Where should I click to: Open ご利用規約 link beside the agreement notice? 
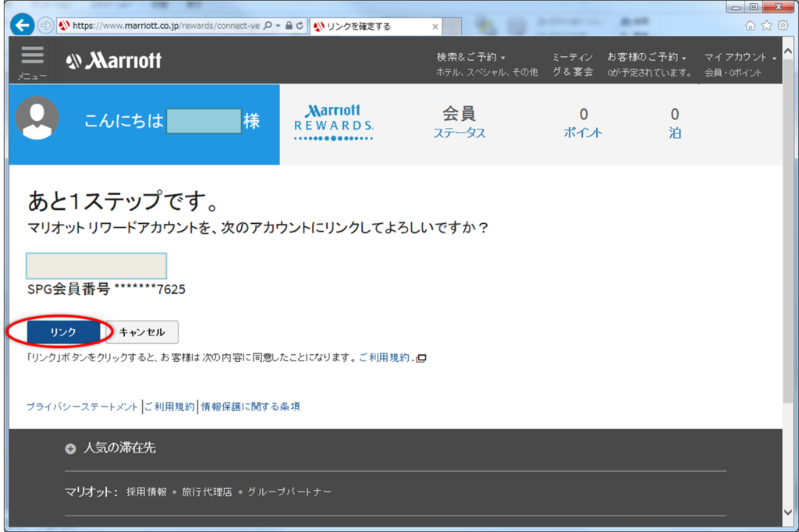point(384,357)
